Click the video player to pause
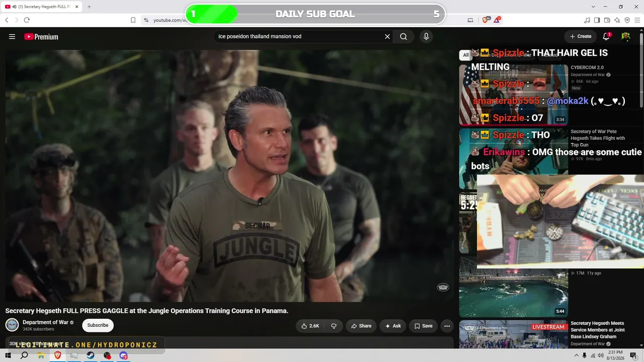The width and height of the screenshot is (644, 362). coord(229,176)
